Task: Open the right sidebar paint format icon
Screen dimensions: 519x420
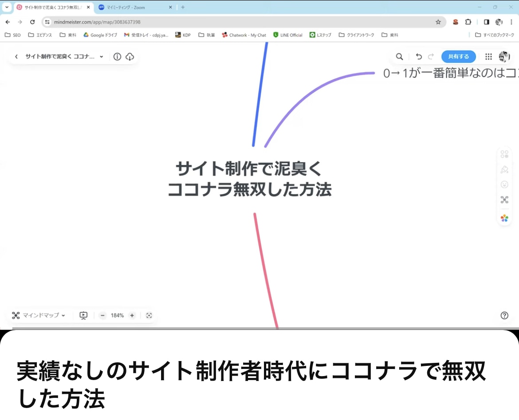Action: [x=504, y=169]
